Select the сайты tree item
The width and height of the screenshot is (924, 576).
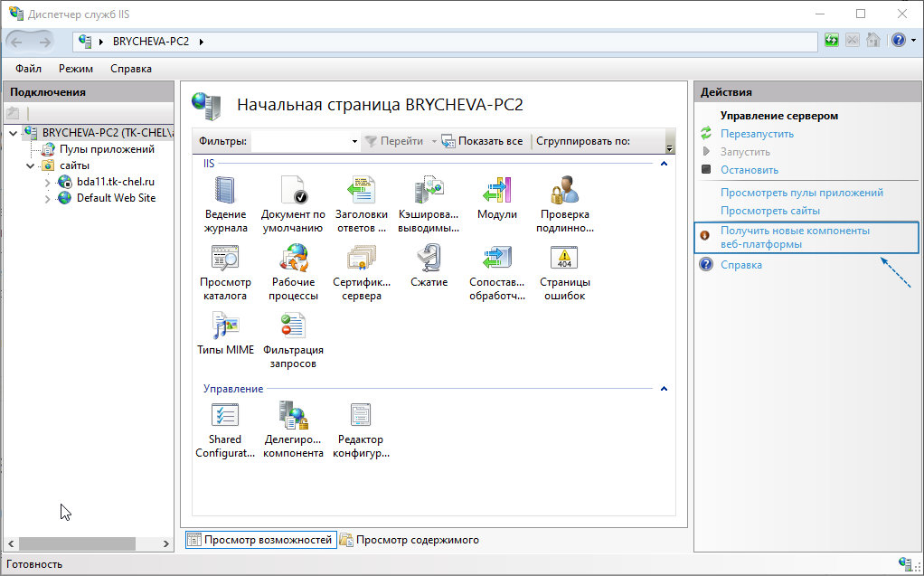(x=74, y=166)
